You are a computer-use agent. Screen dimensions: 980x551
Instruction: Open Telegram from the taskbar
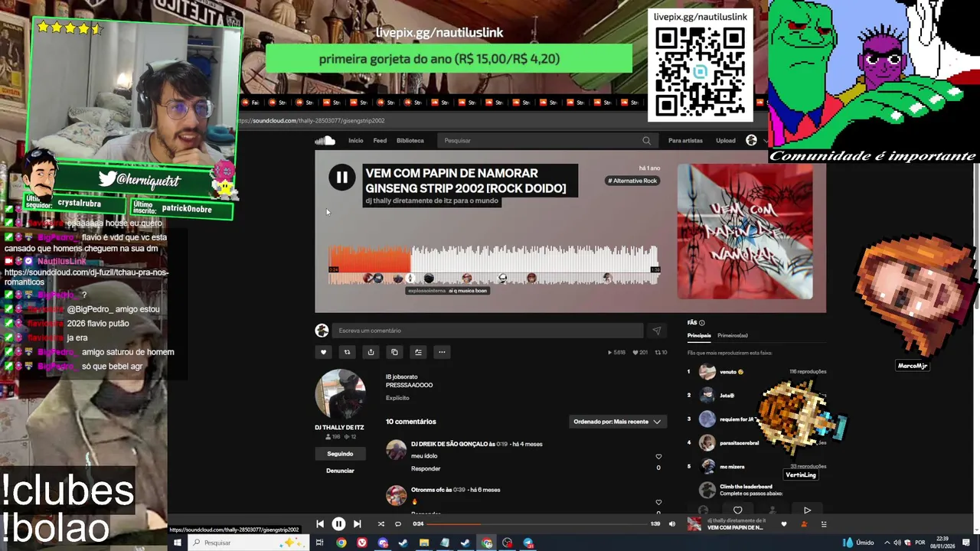(528, 543)
